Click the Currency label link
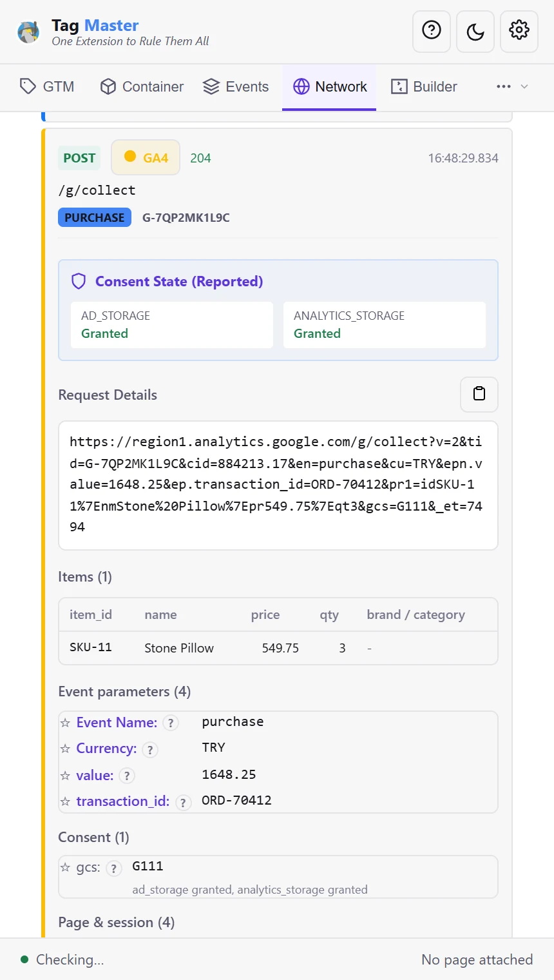The height and width of the screenshot is (980, 554). tap(106, 749)
